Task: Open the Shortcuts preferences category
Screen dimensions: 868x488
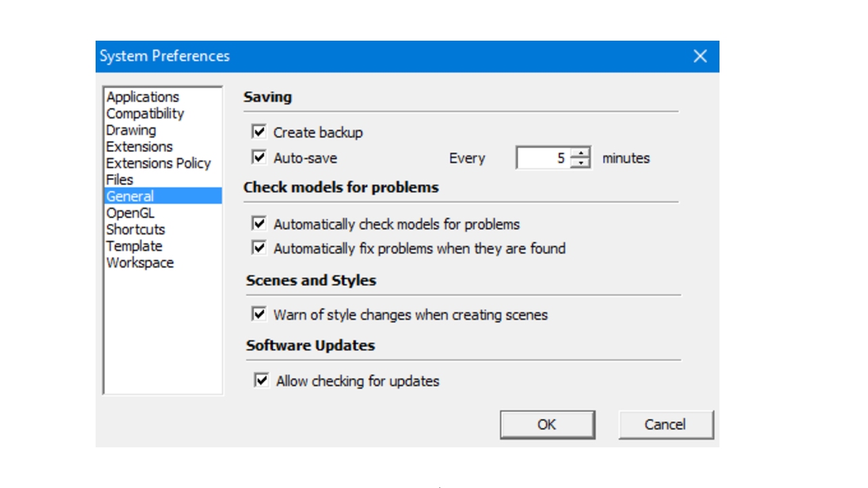Action: [136, 229]
